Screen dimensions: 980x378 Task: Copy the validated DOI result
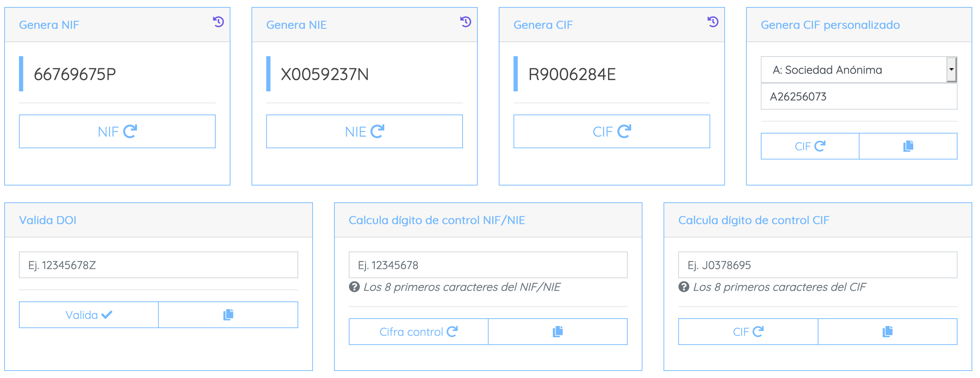[x=228, y=314]
